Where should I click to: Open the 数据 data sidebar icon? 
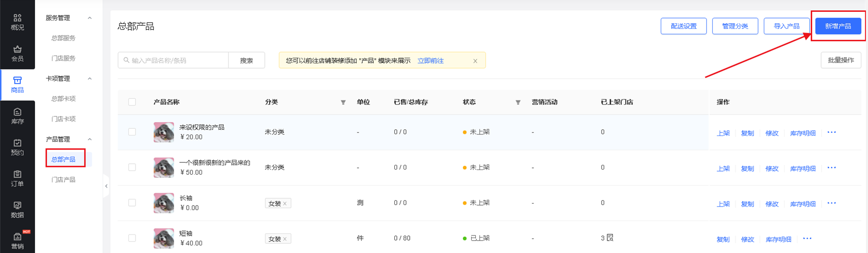(18, 210)
